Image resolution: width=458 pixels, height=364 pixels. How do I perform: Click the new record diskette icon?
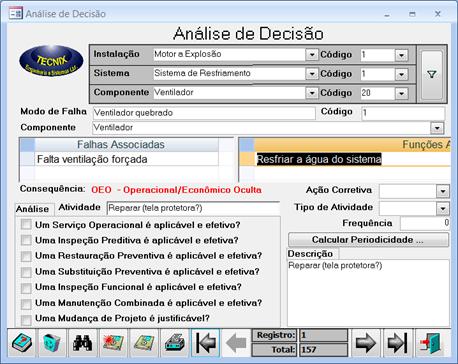113,343
